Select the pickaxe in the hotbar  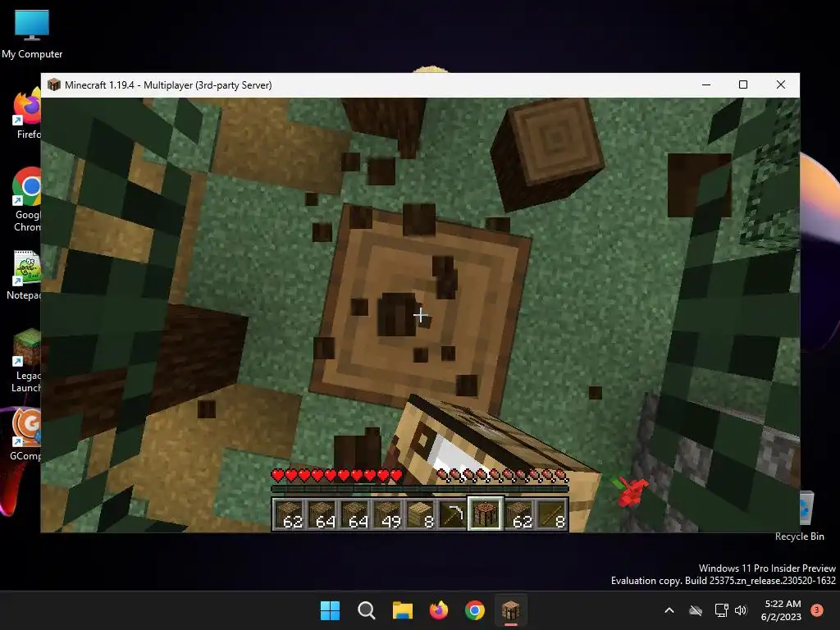(453, 514)
